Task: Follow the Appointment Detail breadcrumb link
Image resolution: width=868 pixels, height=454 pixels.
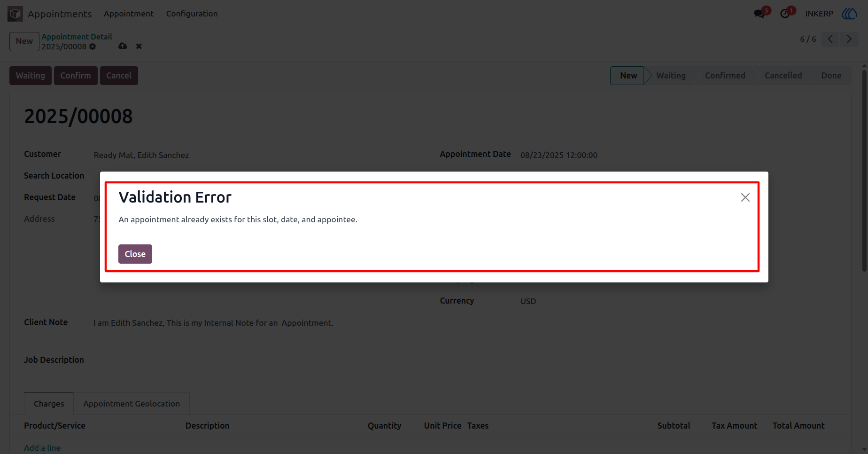Action: (77, 37)
